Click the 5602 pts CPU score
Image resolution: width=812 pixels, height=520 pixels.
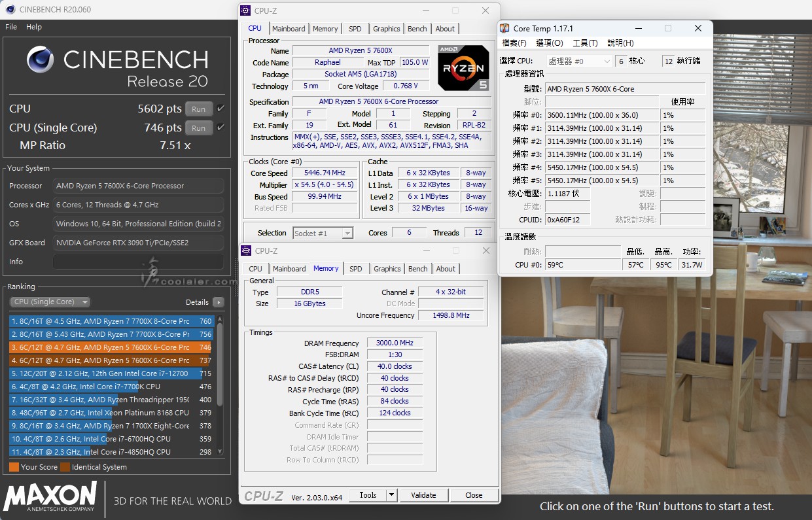tap(160, 109)
